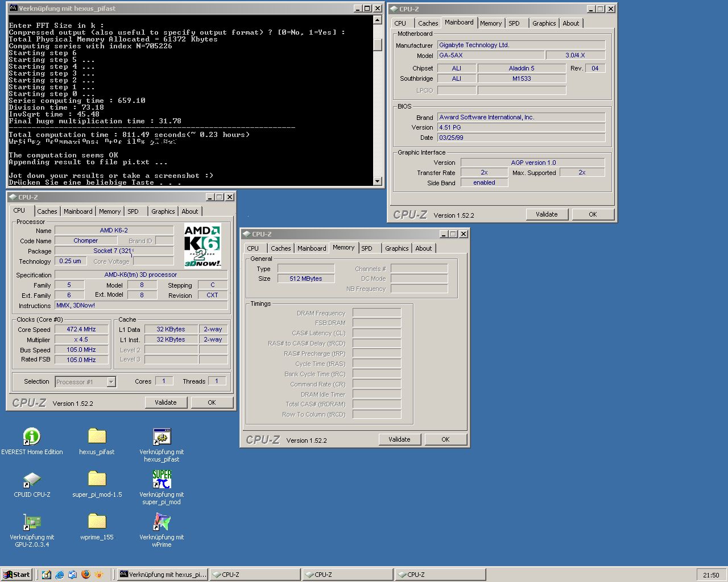Open Graphics tab in Processor CPU-Z window

tap(163, 211)
